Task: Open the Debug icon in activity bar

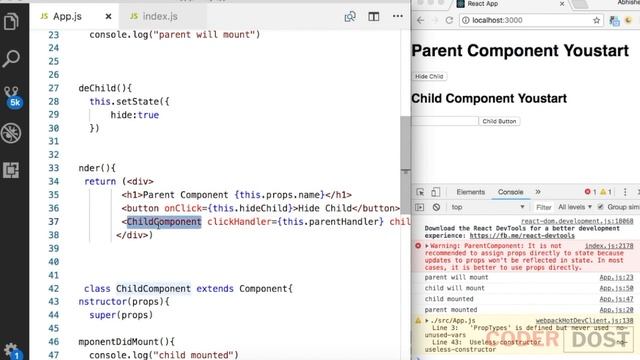Action: pyautogui.click(x=11, y=133)
